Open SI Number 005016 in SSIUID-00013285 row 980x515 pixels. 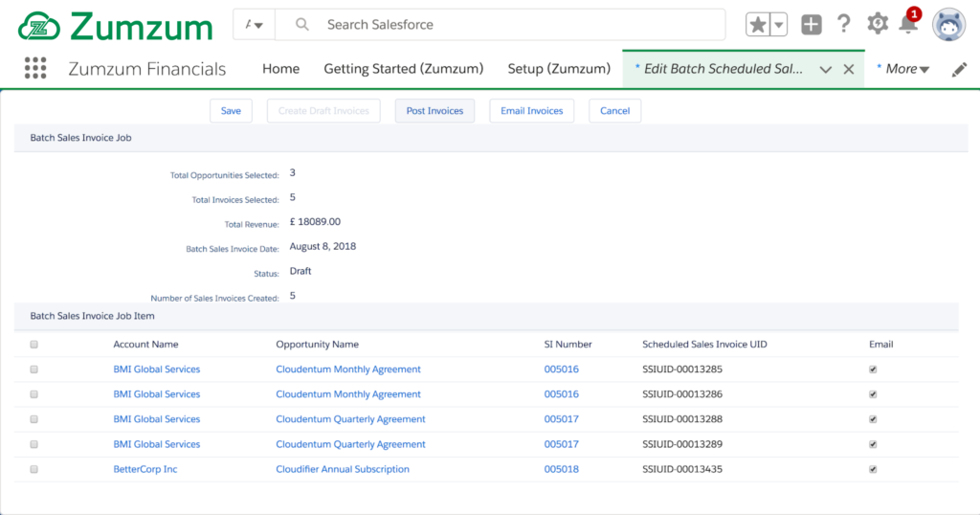(x=561, y=369)
